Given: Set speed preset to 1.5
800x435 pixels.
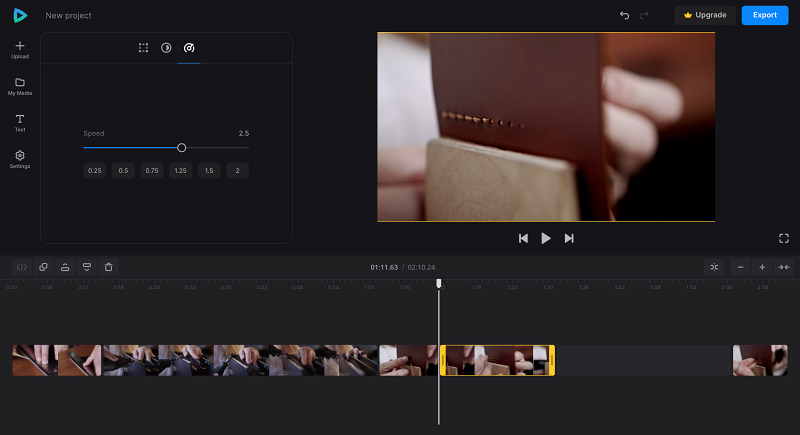Looking at the screenshot, I should pos(209,171).
